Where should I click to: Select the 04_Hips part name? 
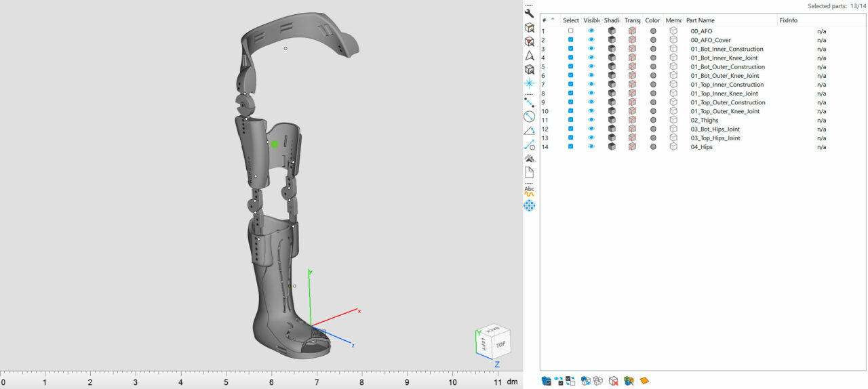coord(701,146)
